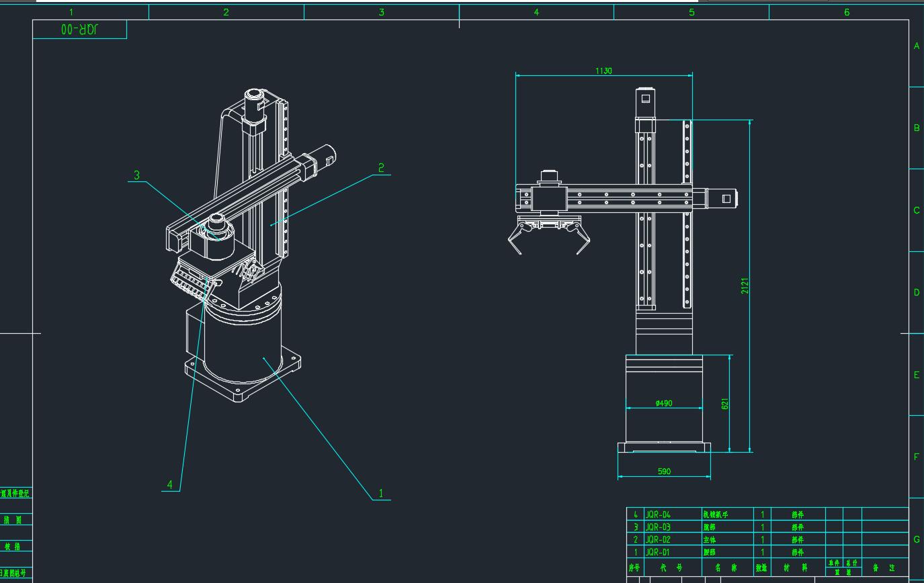924x583 pixels.
Task: Click the 主体 name cell in parts list
Action: (x=710, y=539)
